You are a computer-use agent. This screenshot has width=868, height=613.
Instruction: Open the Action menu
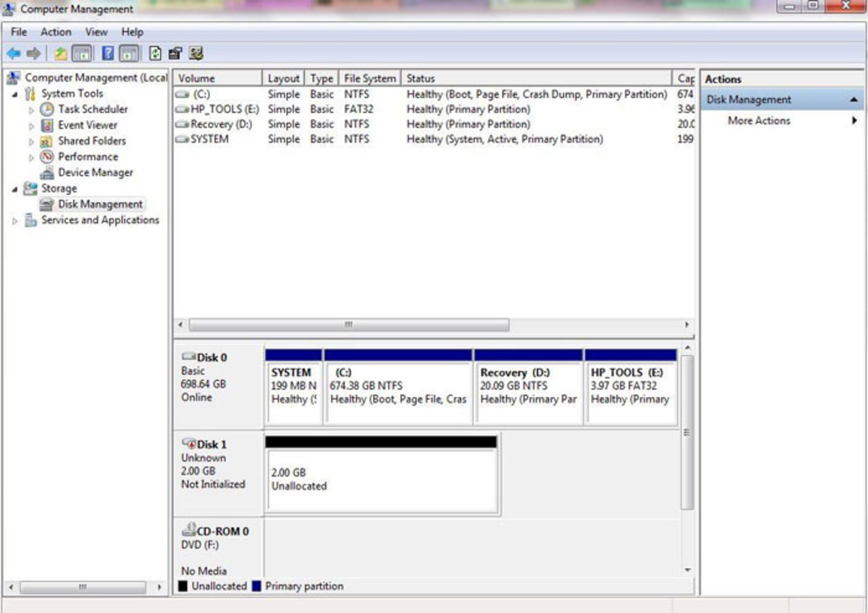tap(56, 32)
